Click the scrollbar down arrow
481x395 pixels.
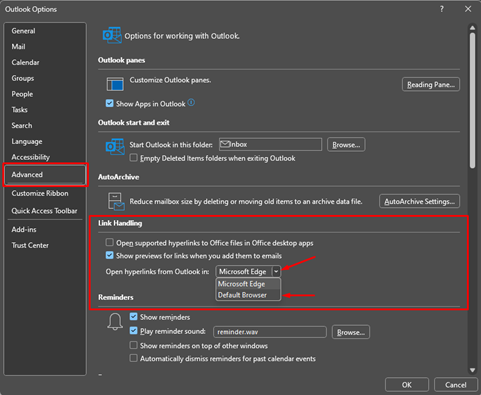[x=472, y=370]
